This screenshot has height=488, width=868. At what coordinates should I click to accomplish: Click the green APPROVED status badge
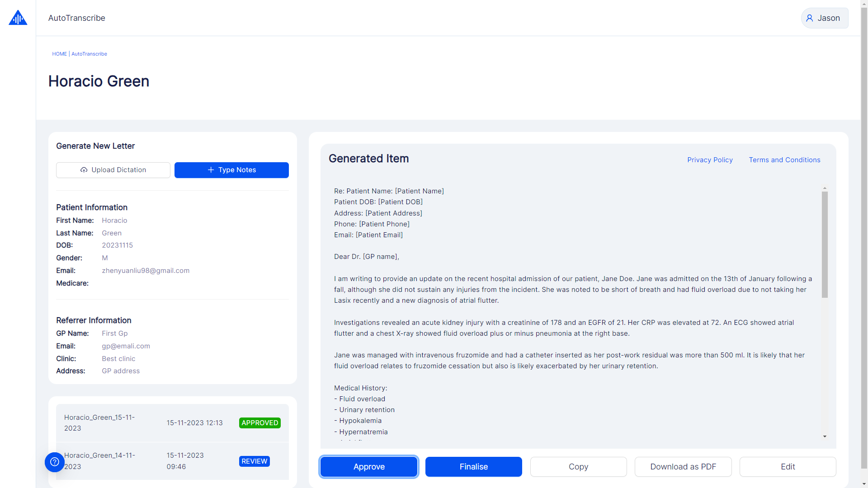259,423
